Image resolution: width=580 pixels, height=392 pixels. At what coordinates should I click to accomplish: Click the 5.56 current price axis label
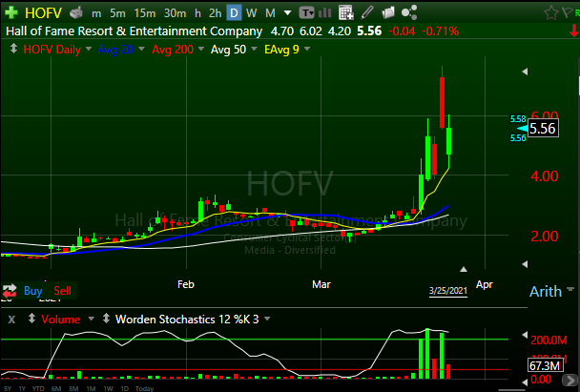pyautogui.click(x=543, y=129)
